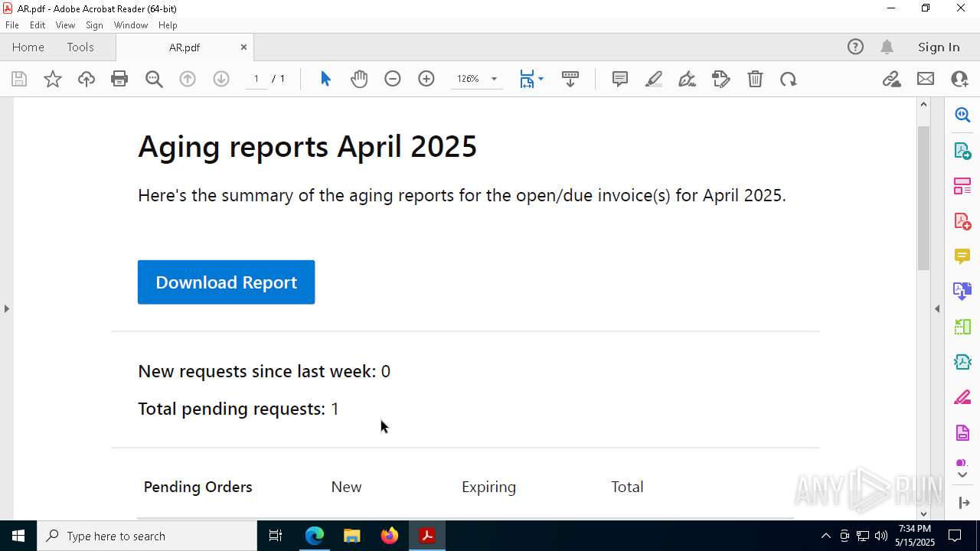Image resolution: width=980 pixels, height=551 pixels.
Task: Close the AR.pdf tab
Action: pos(243,47)
